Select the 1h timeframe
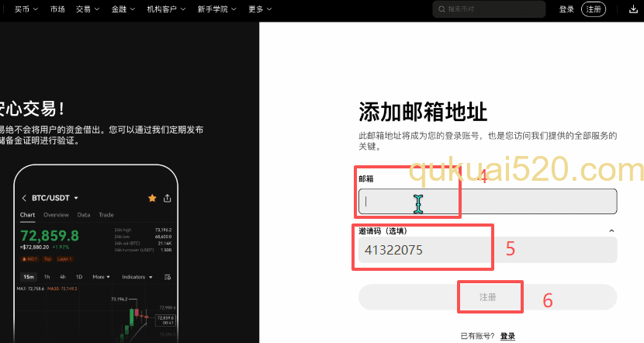This screenshot has width=644, height=343. pyautogui.click(x=47, y=277)
